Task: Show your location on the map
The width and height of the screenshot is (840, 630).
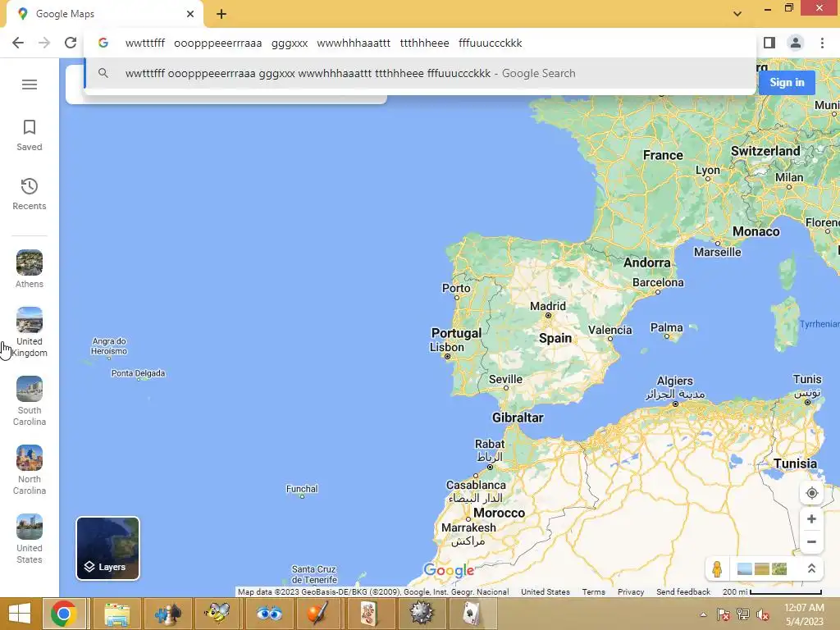Action: [811, 493]
